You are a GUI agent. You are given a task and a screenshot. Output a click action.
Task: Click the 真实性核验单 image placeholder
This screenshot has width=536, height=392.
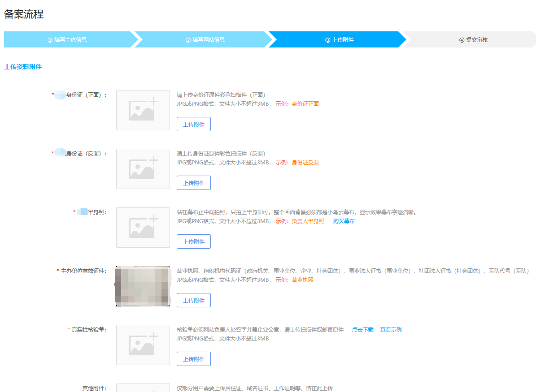point(143,345)
